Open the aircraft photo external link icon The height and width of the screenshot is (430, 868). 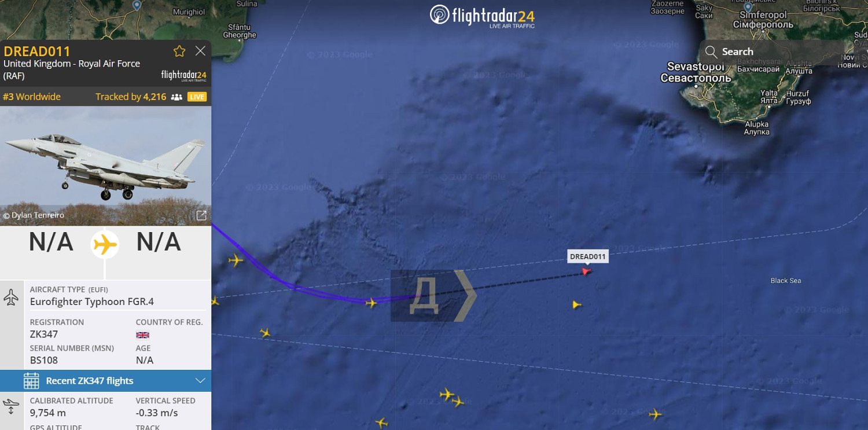pyautogui.click(x=201, y=215)
